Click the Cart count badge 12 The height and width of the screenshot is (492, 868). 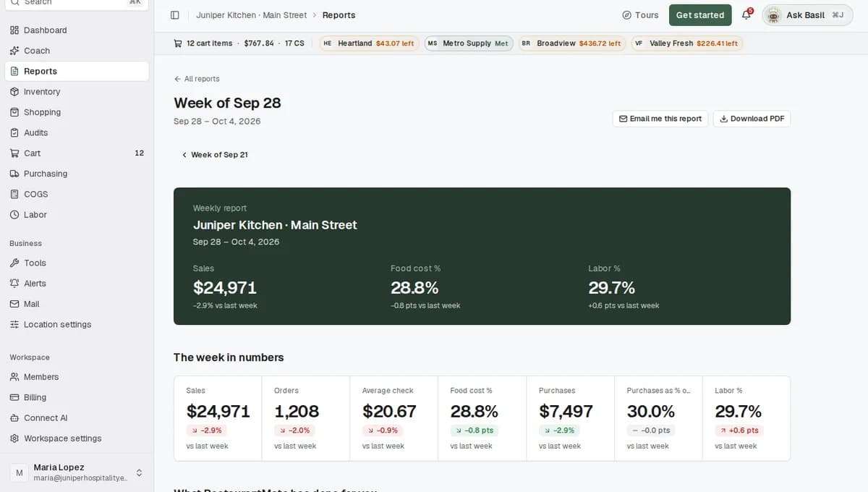(x=139, y=153)
